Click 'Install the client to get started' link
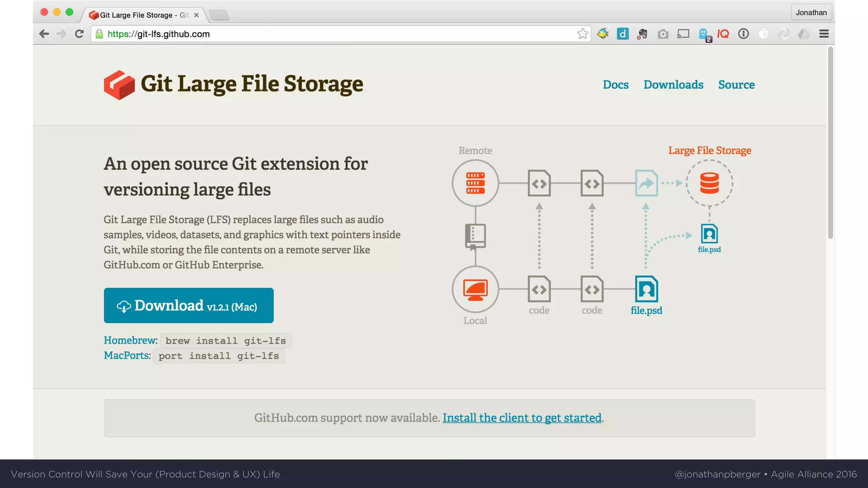868x488 pixels. click(522, 418)
